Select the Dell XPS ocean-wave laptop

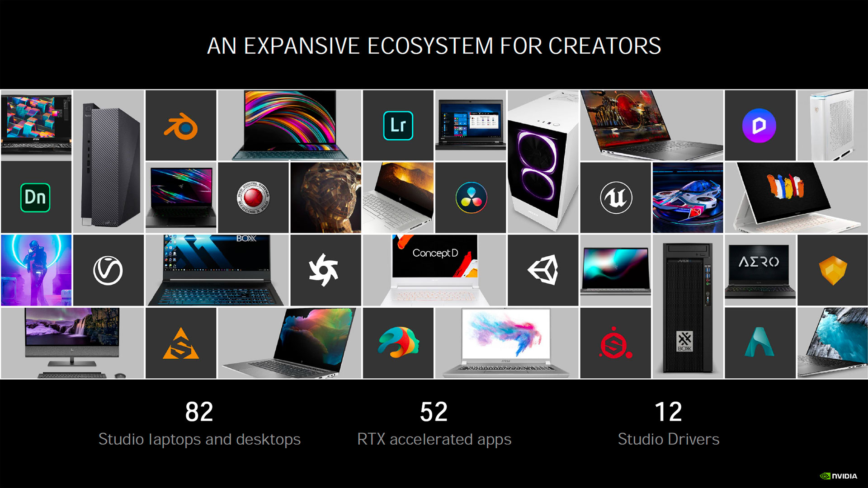(832, 343)
